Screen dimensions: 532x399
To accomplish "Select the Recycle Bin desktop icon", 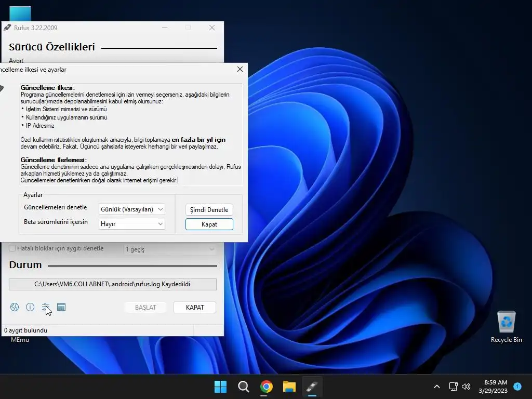I will 506,327.
